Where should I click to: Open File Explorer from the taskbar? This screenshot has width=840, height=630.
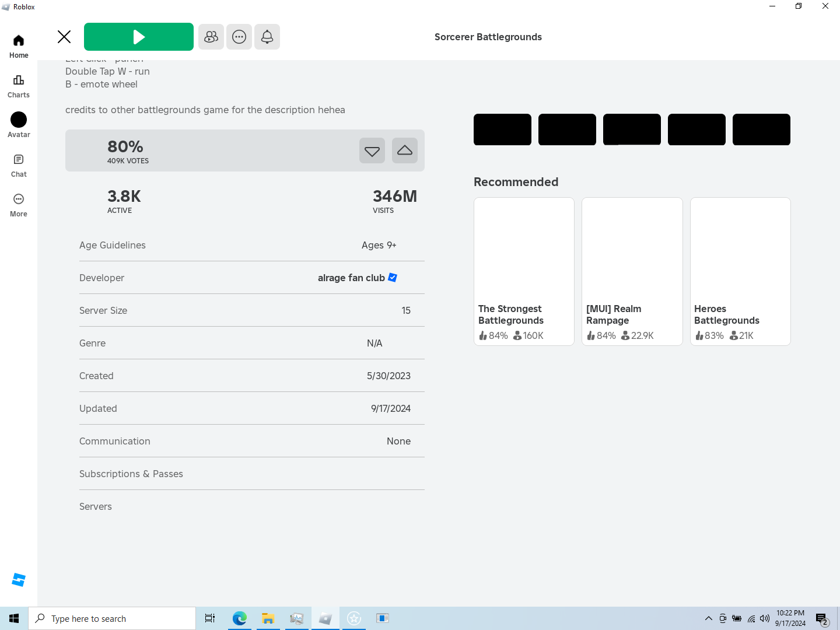(268, 618)
